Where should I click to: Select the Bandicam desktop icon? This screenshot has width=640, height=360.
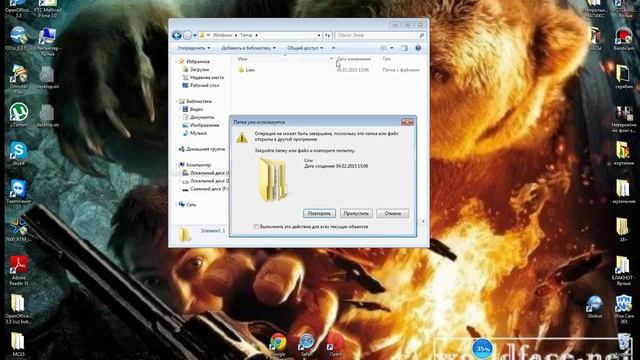point(623,39)
